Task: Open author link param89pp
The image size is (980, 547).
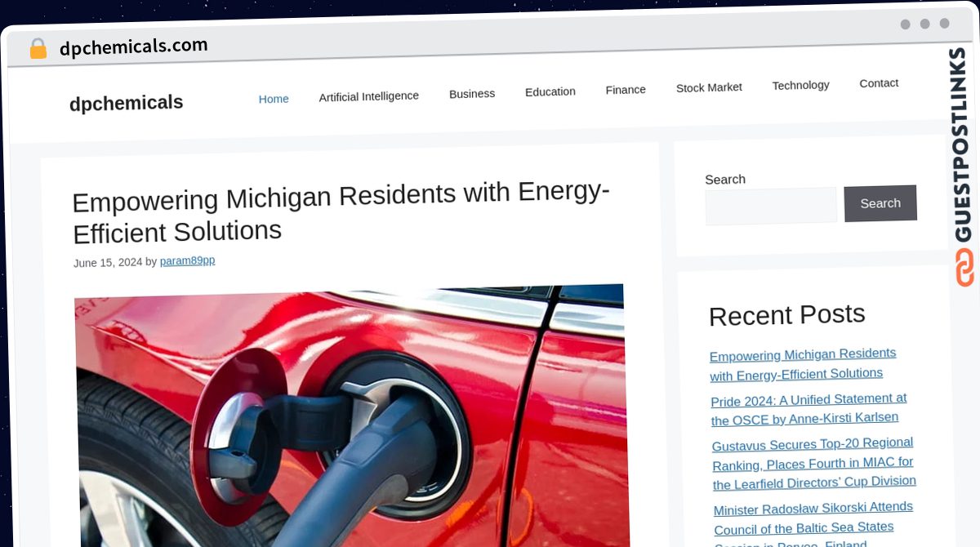Action: 187,261
